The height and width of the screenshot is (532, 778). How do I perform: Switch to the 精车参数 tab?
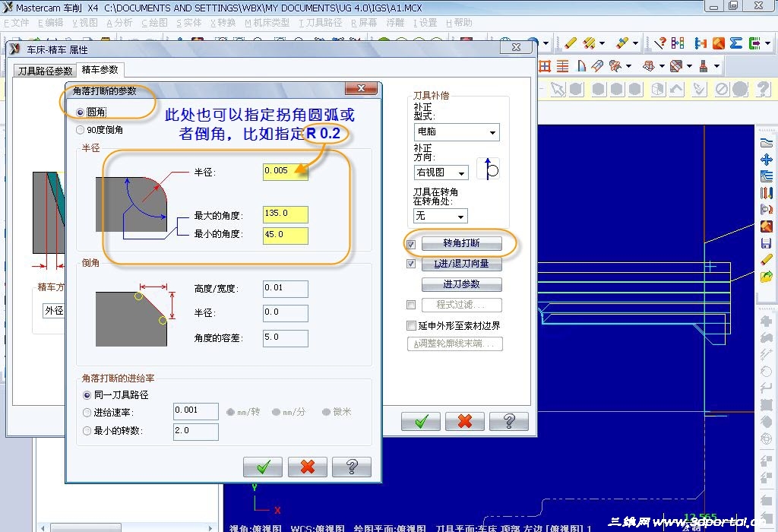point(100,69)
